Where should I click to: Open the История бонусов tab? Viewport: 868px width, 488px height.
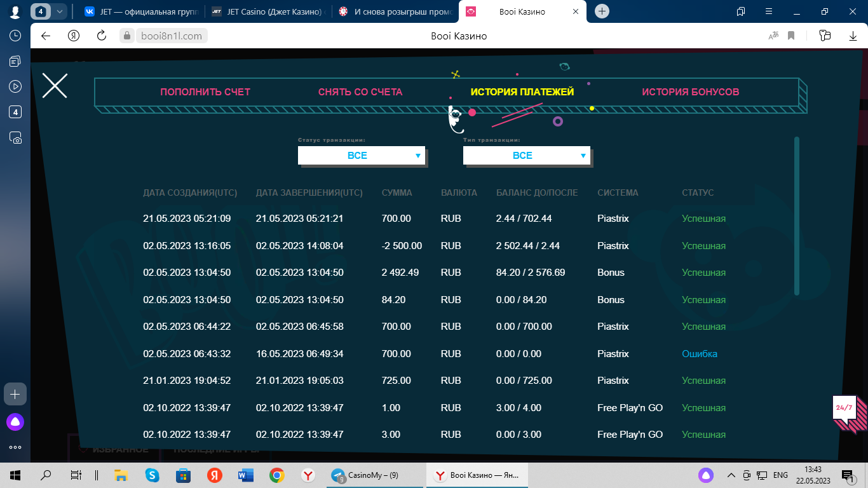tap(690, 92)
